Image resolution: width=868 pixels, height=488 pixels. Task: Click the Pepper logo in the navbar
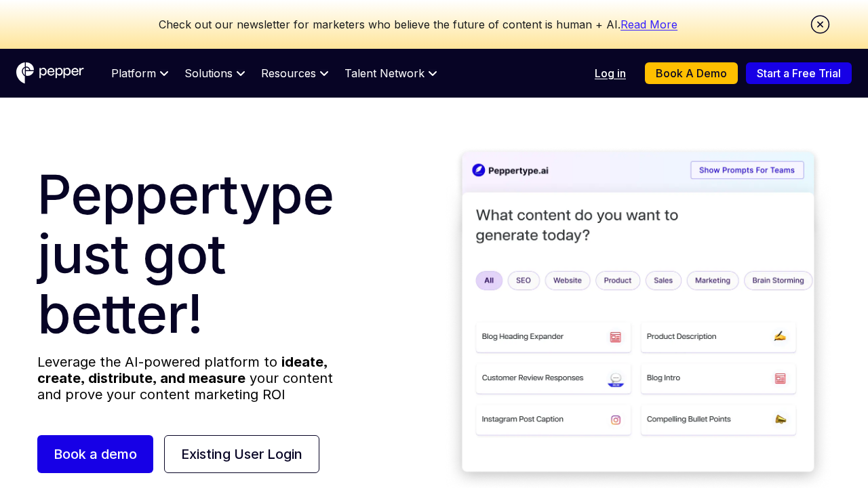coord(50,72)
